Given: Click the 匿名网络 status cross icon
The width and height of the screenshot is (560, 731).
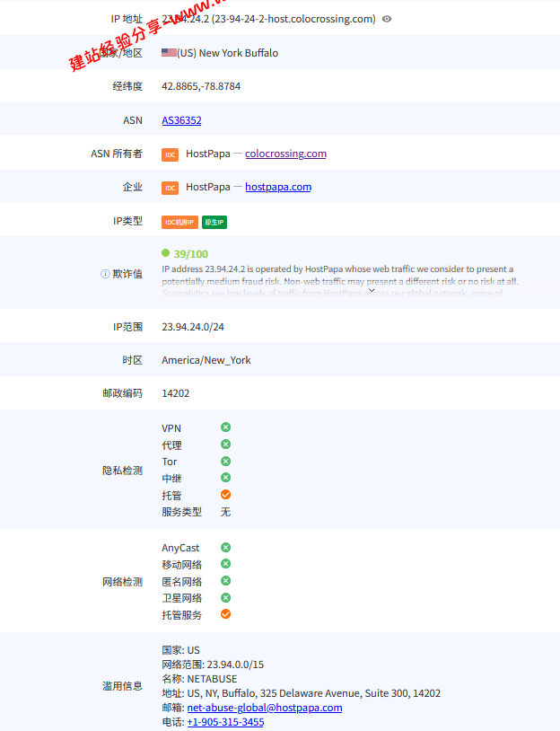Looking at the screenshot, I should (x=225, y=581).
